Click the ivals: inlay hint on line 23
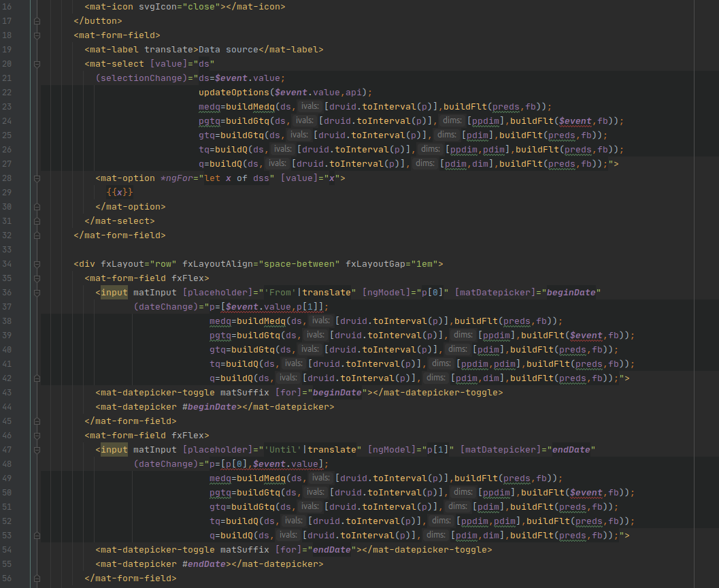This screenshot has width=719, height=588. click(x=310, y=106)
